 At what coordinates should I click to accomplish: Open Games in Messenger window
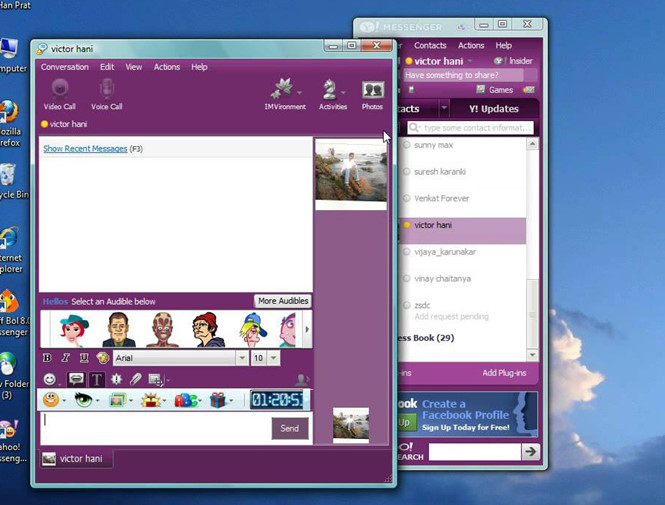tap(495, 89)
